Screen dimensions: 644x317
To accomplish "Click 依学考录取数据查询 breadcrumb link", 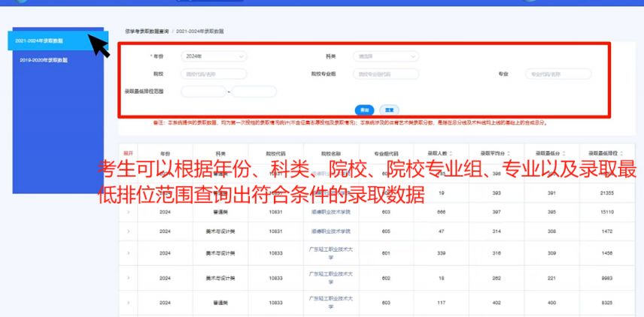I will point(147,32).
